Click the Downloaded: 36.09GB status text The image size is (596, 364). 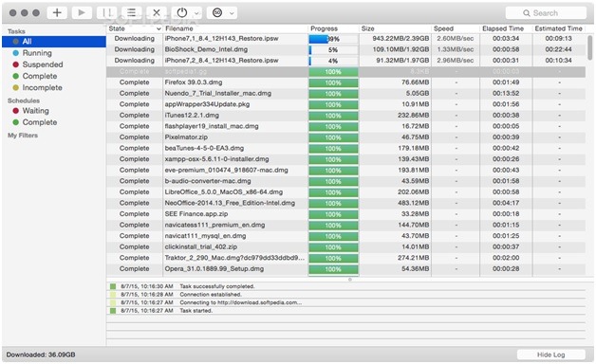click(x=41, y=355)
